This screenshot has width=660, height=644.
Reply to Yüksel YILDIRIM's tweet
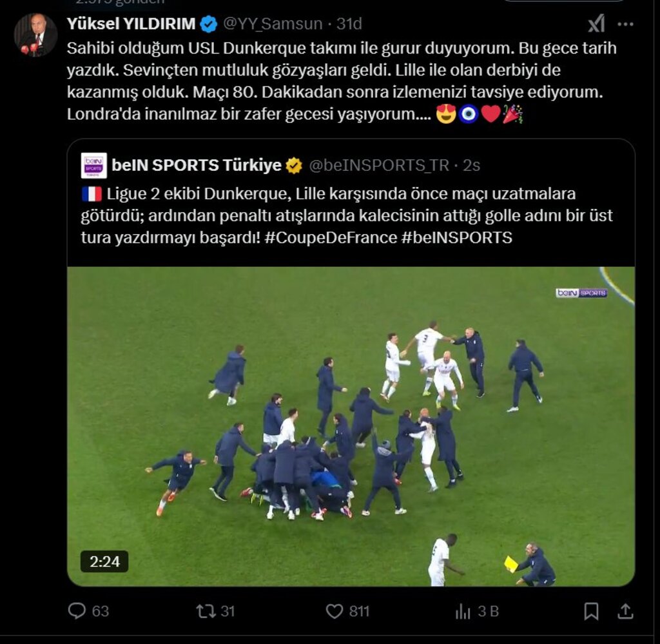coord(77,611)
